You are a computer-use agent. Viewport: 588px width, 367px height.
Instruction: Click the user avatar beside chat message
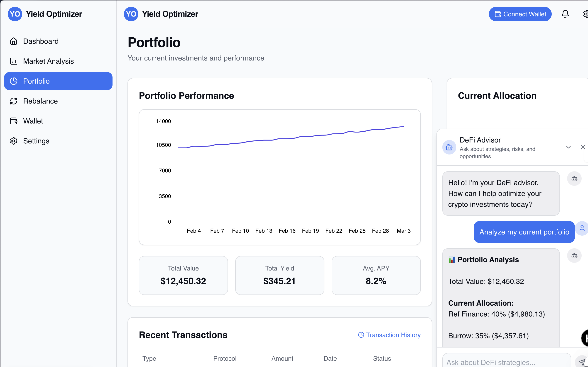point(582,228)
